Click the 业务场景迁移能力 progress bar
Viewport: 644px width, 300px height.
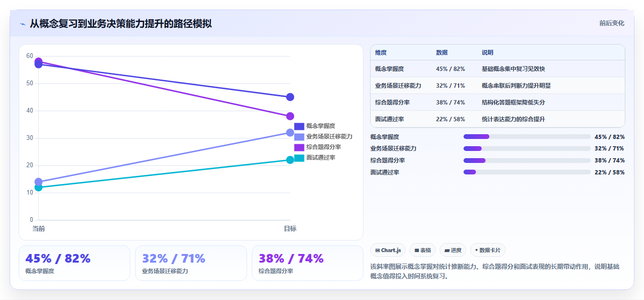(527, 149)
